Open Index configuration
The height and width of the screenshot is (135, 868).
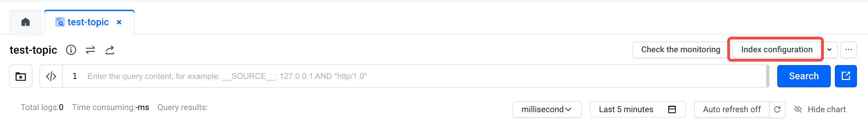tap(777, 50)
